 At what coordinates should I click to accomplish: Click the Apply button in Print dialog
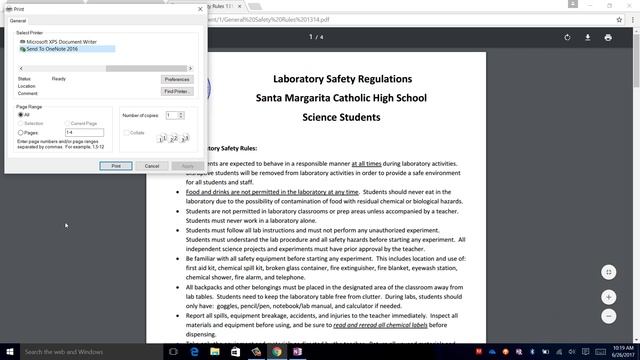[x=188, y=166]
